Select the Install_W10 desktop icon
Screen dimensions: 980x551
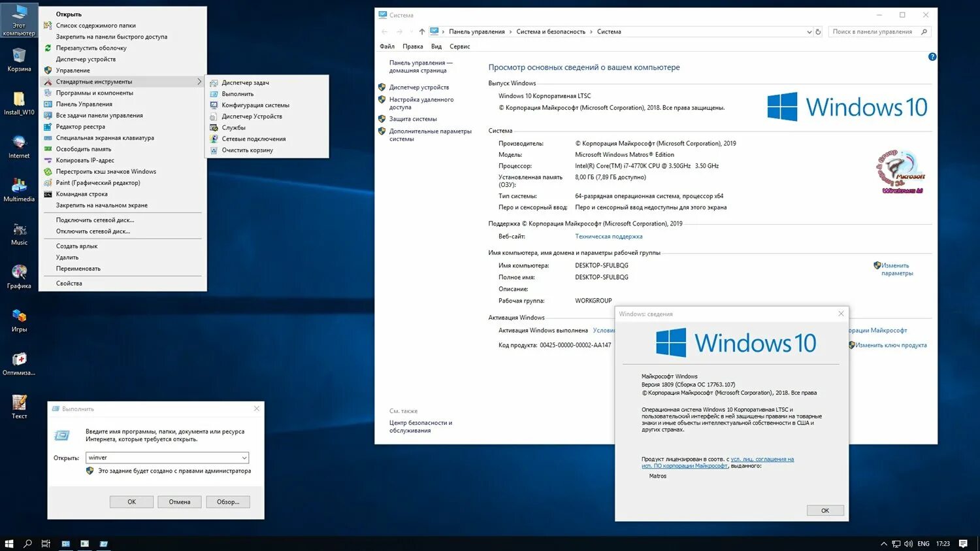19,104
